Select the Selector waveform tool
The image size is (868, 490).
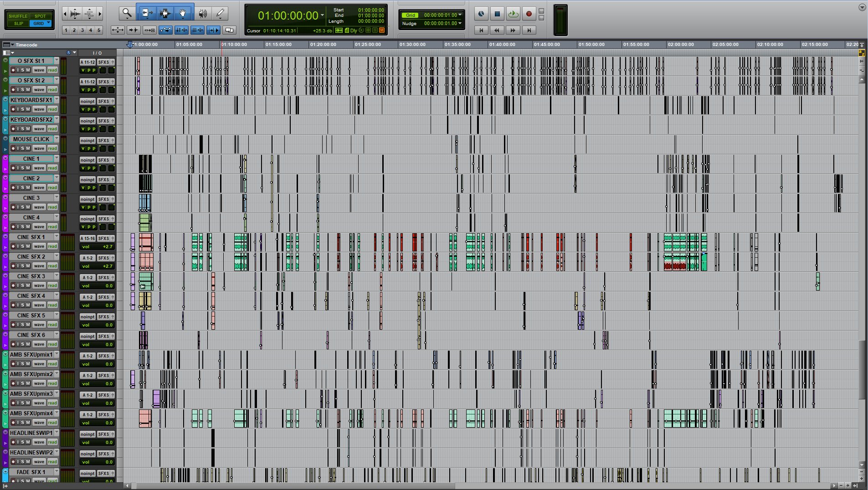click(x=165, y=14)
